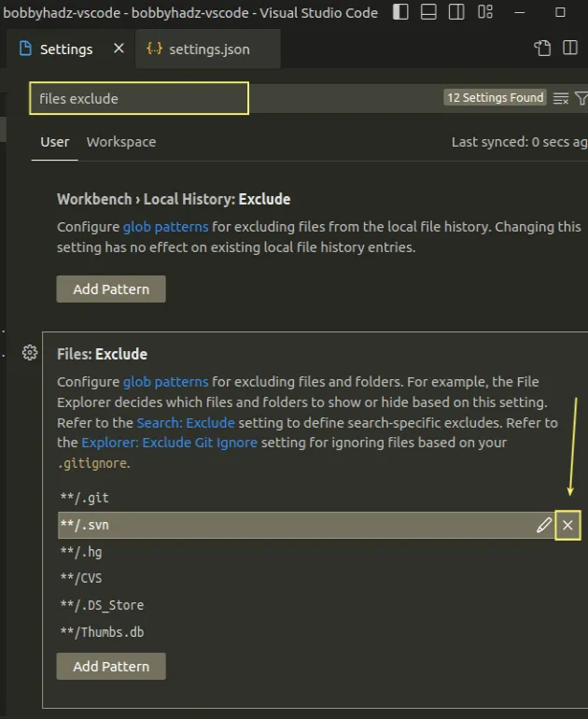This screenshot has width=588, height=719.
Task: Open gear menu for Files: Exclude
Action: [x=30, y=353]
